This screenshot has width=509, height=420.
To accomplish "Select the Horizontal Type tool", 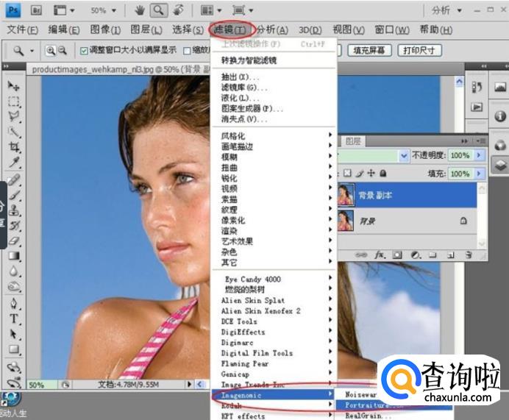I will click(x=14, y=319).
